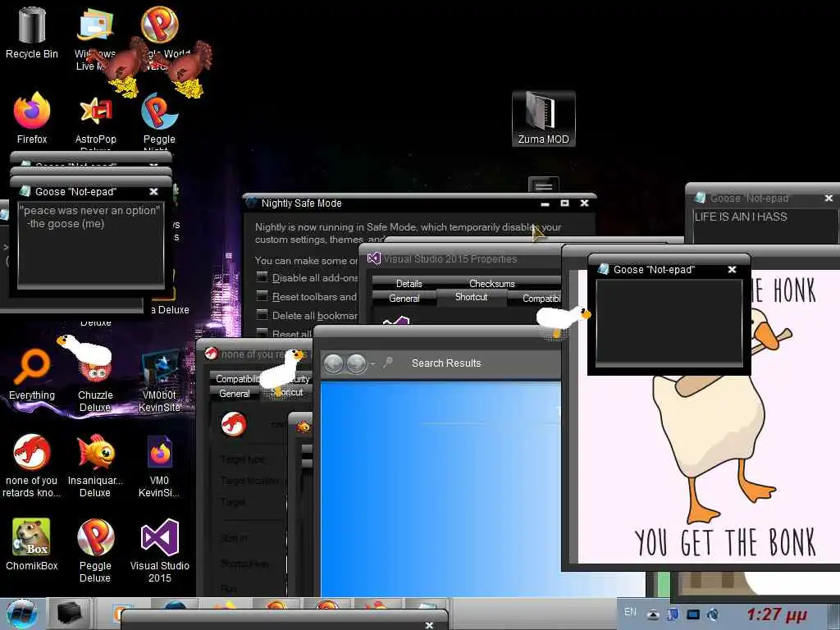Open the Peggle Nights desktop shortcut

click(x=159, y=121)
